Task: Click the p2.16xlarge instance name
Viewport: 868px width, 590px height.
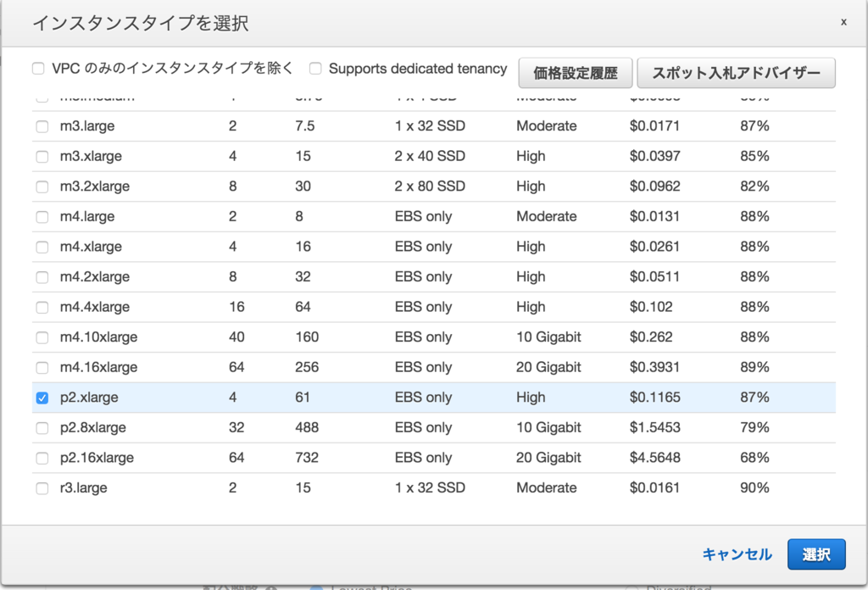Action: click(x=97, y=458)
